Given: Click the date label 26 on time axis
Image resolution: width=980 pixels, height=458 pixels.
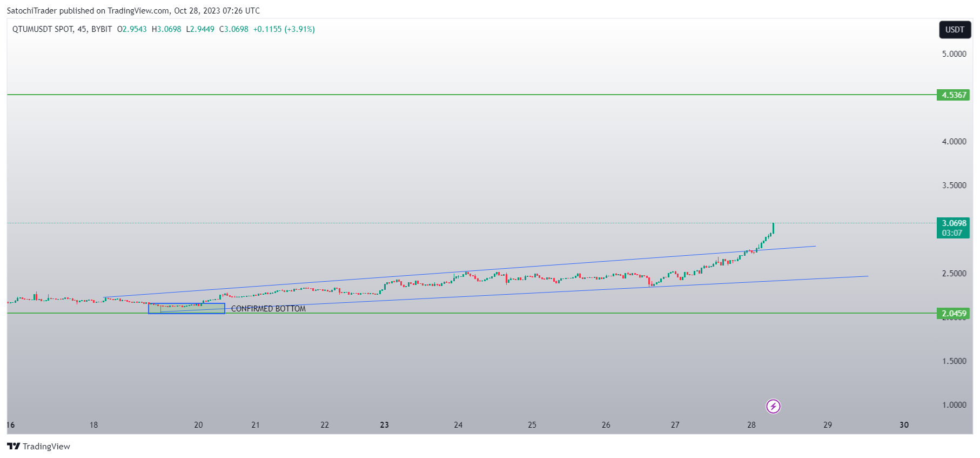Looking at the screenshot, I should click(606, 425).
